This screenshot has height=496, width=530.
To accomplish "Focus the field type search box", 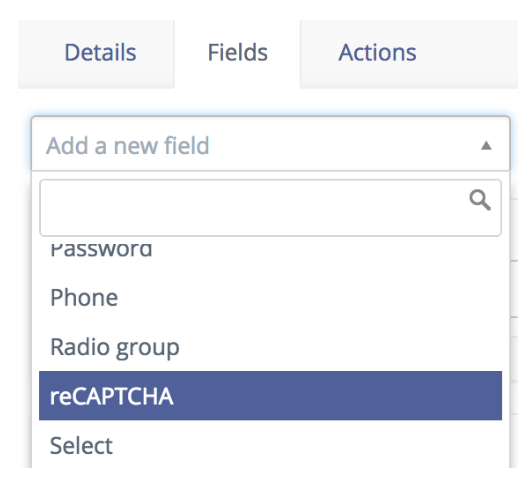I will 270,208.
